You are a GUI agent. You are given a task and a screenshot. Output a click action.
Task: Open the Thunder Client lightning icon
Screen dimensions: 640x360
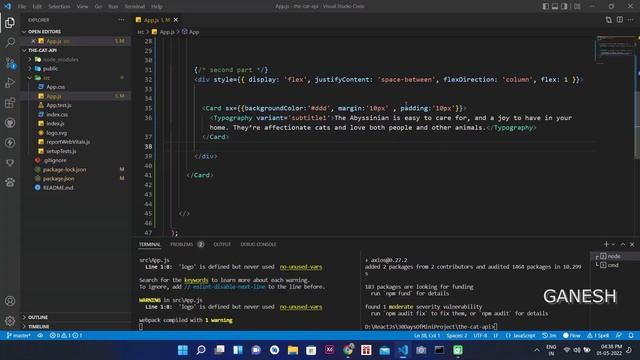(10, 142)
